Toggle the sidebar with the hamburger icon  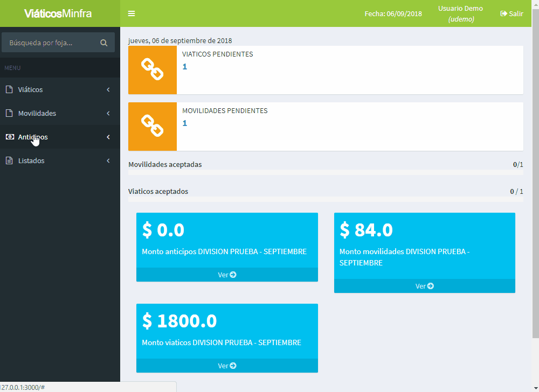coord(132,13)
